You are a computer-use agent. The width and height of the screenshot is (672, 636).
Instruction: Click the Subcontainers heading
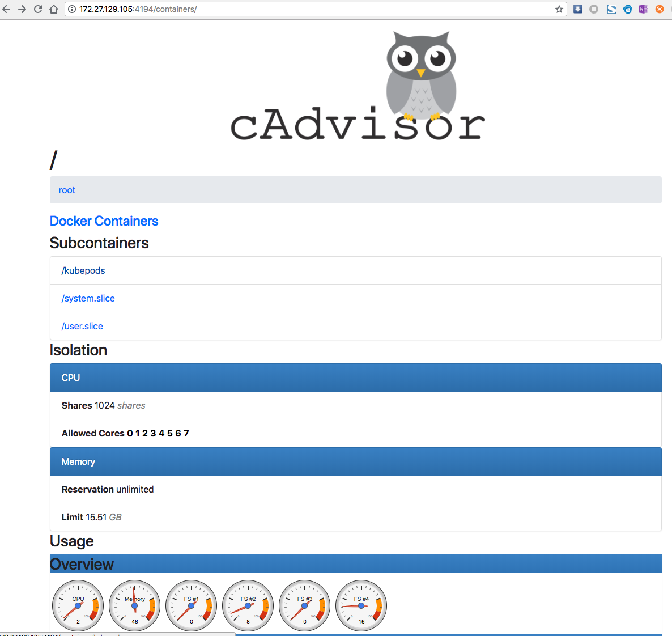pyautogui.click(x=99, y=243)
